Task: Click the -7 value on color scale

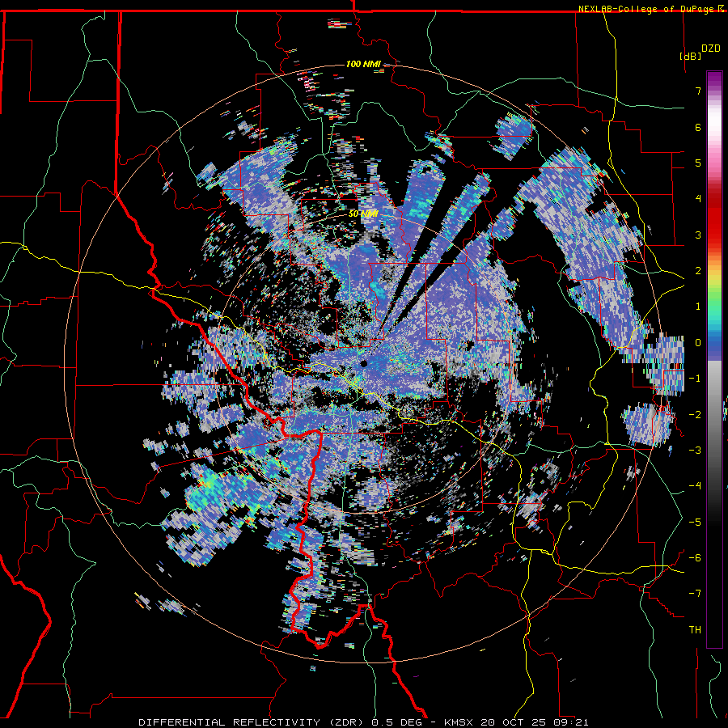Action: pyautogui.click(x=695, y=594)
